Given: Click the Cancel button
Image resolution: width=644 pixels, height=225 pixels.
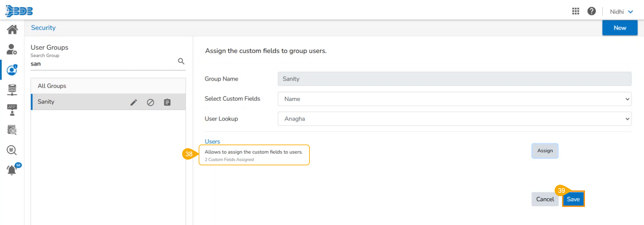Looking at the screenshot, I should click(x=545, y=199).
